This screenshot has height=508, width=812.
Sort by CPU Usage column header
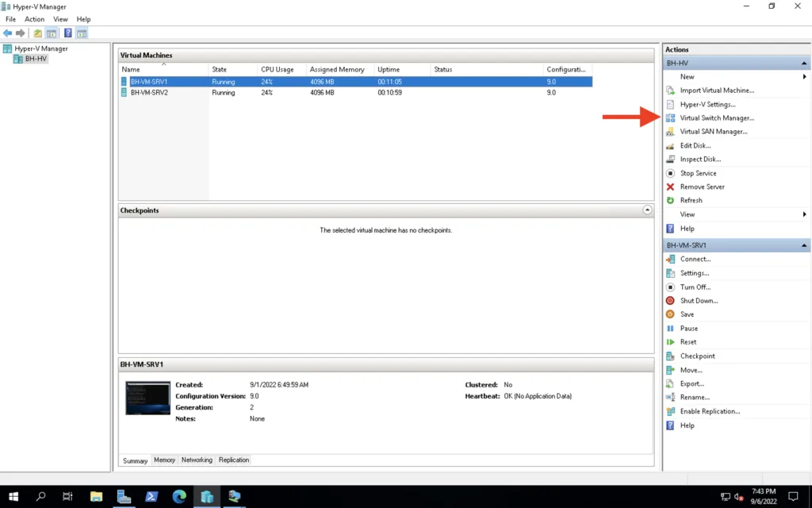[x=282, y=70]
